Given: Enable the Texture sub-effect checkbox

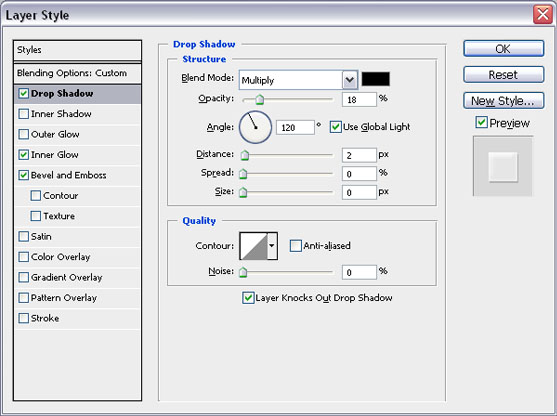Looking at the screenshot, I should coord(36,216).
